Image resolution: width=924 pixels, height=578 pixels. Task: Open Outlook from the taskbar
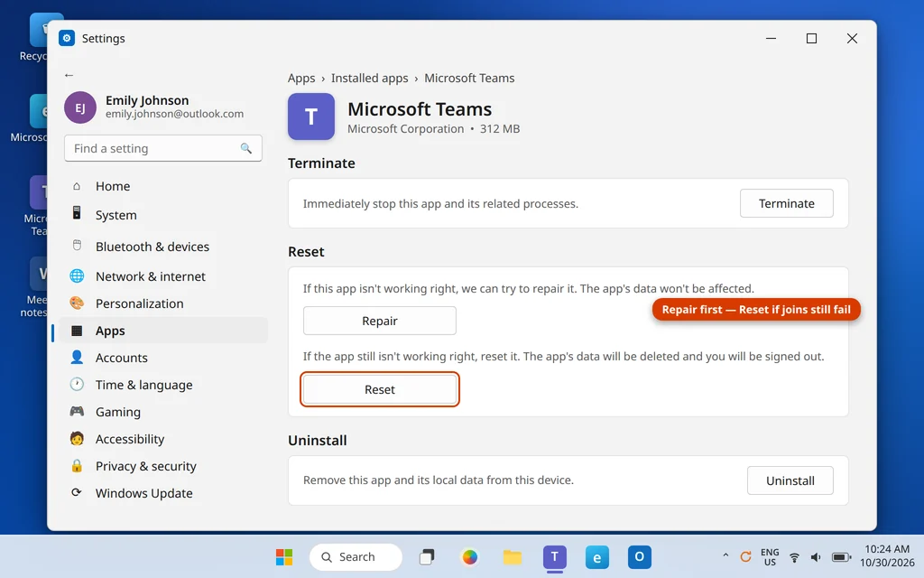tap(640, 556)
